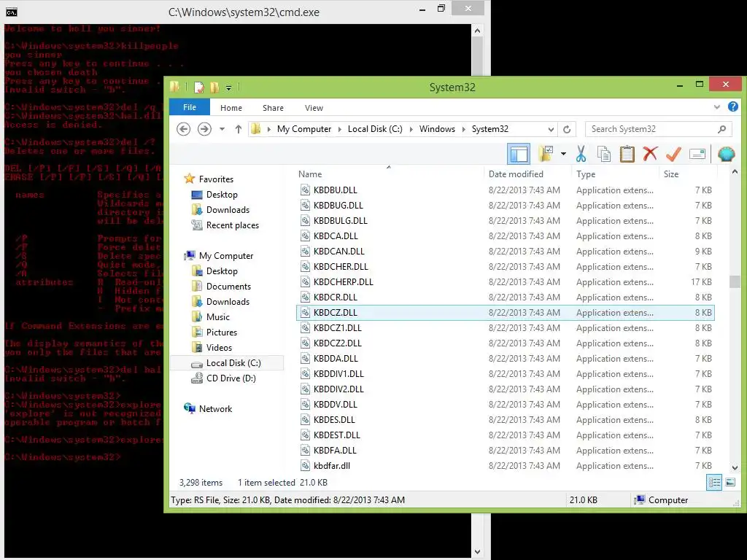This screenshot has height=560, width=747.
Task: Click the scissors Cut icon
Action: point(581,154)
